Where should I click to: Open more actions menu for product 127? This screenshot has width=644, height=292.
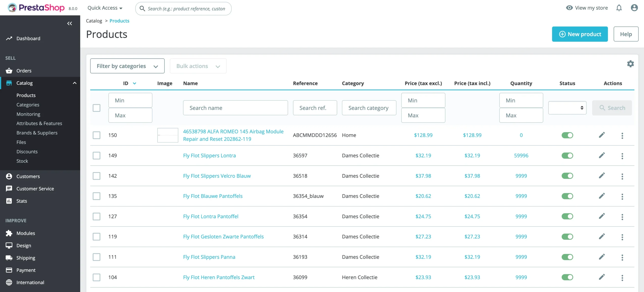622,217
